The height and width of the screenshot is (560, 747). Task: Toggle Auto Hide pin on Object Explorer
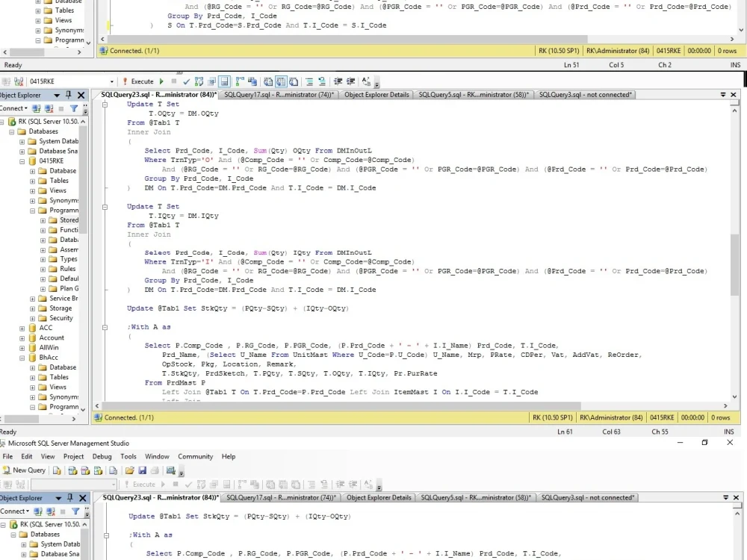pos(68,96)
